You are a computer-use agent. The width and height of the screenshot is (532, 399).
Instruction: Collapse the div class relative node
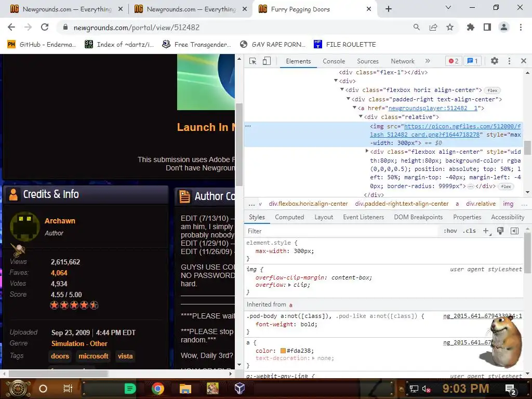coord(361,116)
